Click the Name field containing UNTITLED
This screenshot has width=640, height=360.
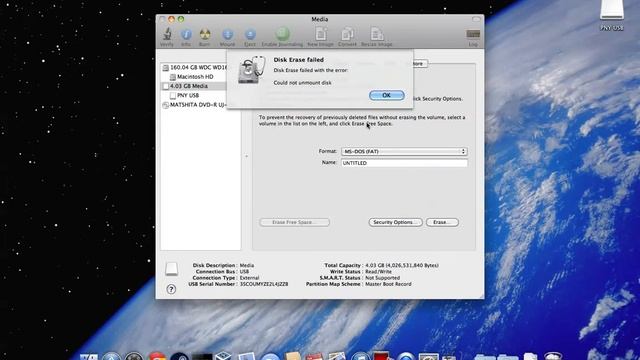click(404, 163)
